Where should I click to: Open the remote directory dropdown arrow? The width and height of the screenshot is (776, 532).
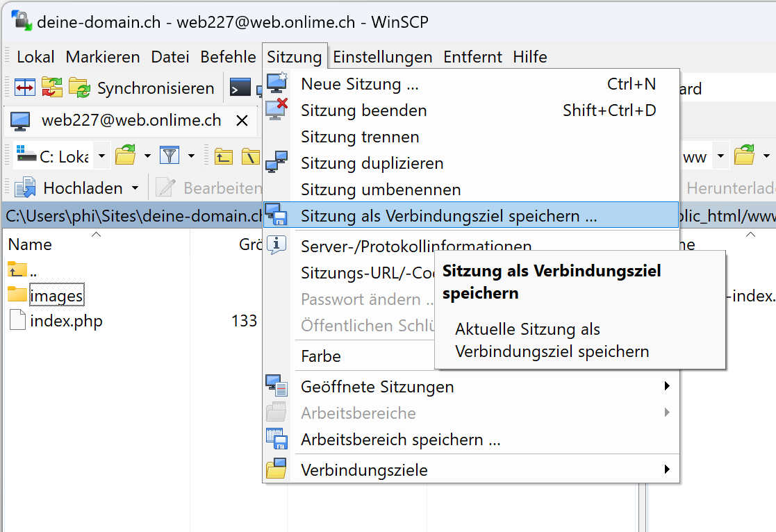[720, 156]
